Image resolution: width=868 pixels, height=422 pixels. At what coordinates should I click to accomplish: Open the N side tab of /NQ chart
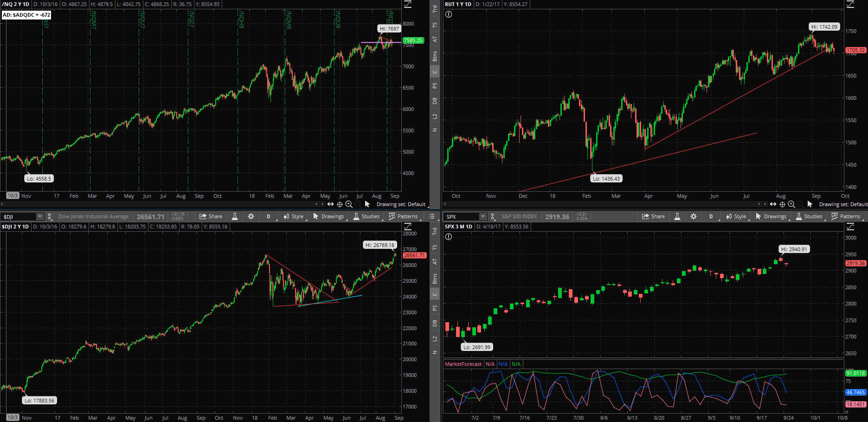[435, 130]
